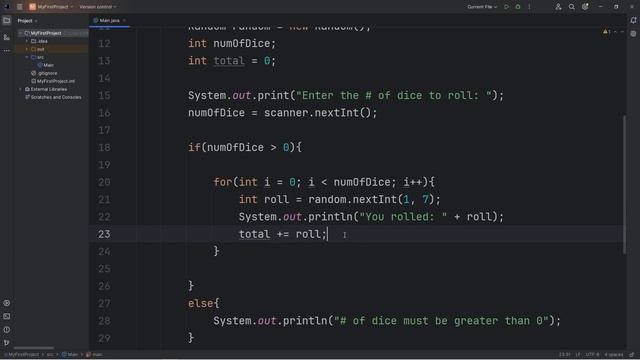Close the Main.java tab
The height and width of the screenshot is (360, 640).
(124, 20)
